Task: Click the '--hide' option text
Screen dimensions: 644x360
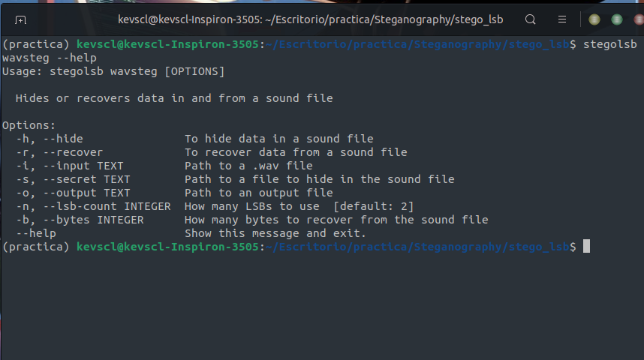Action: point(63,139)
